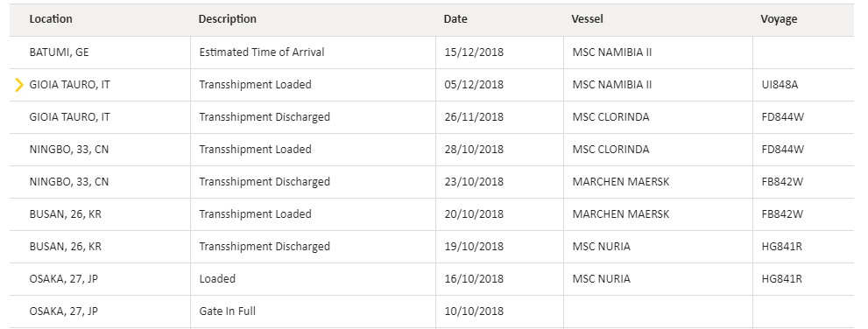Click the Estimated Time of Arrival description
Image resolution: width=868 pixels, height=329 pixels.
click(262, 52)
